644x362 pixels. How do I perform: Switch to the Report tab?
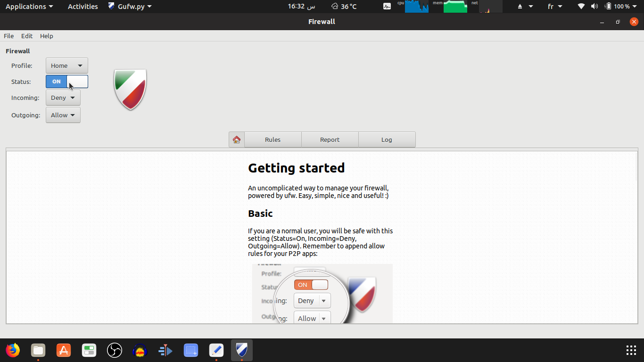coord(330,140)
